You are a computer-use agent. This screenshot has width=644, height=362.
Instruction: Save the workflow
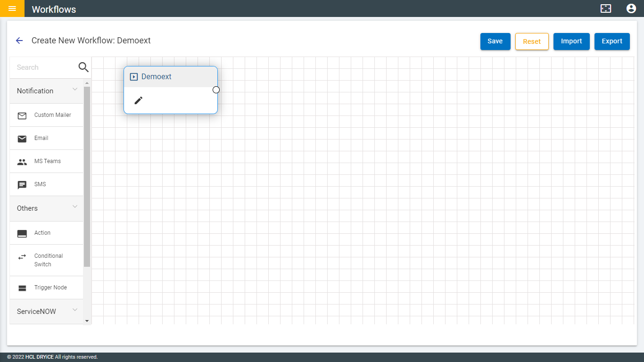coord(495,41)
